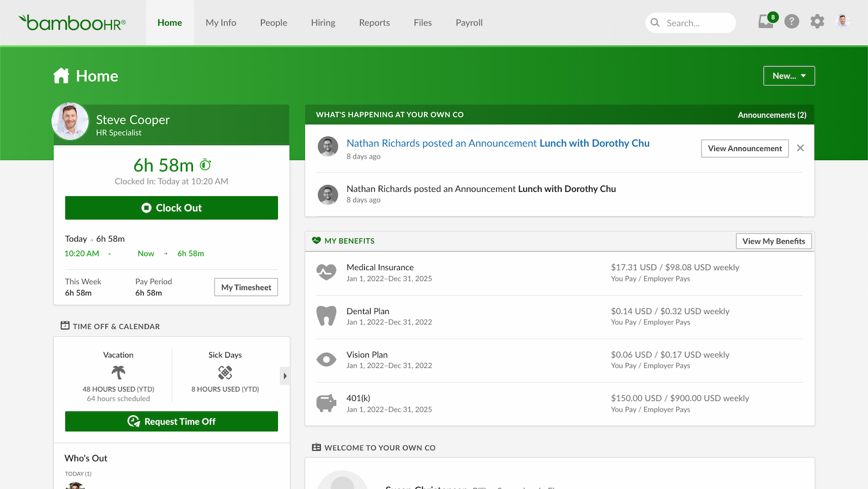Open the settings gear
Image resolution: width=868 pixels, height=489 pixels.
817,21
